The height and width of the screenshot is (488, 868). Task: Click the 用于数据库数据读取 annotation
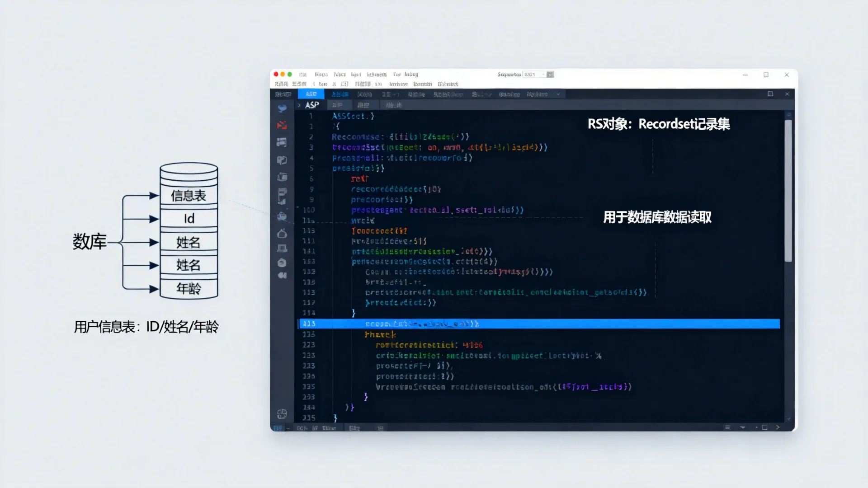pyautogui.click(x=657, y=217)
